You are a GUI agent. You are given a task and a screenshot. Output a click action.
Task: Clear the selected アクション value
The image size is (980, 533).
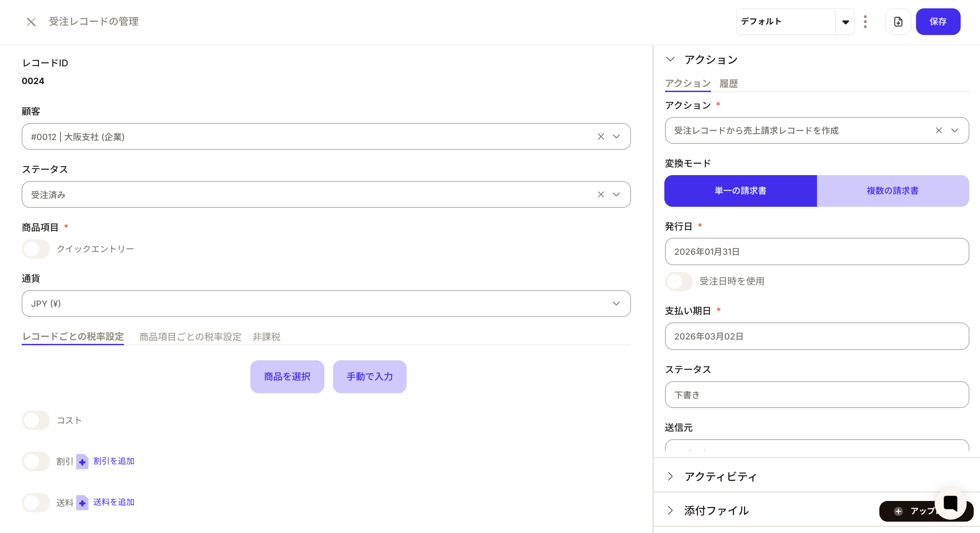pos(939,131)
